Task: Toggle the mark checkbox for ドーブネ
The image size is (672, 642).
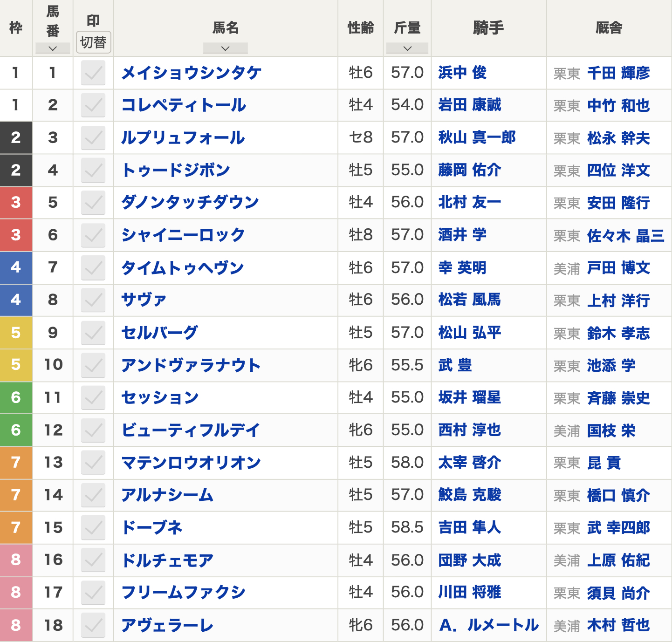Action: coord(93,527)
